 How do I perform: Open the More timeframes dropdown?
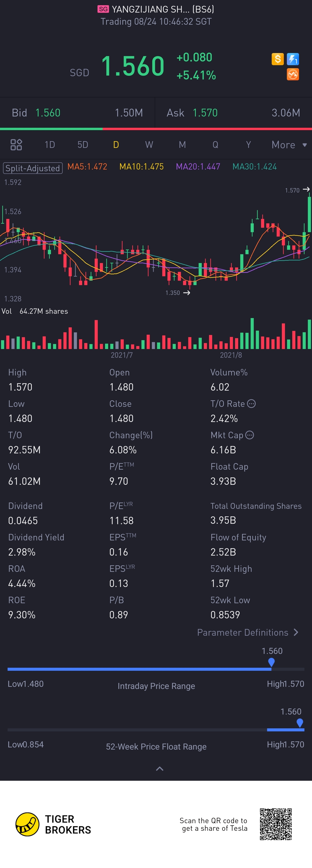tap(289, 145)
